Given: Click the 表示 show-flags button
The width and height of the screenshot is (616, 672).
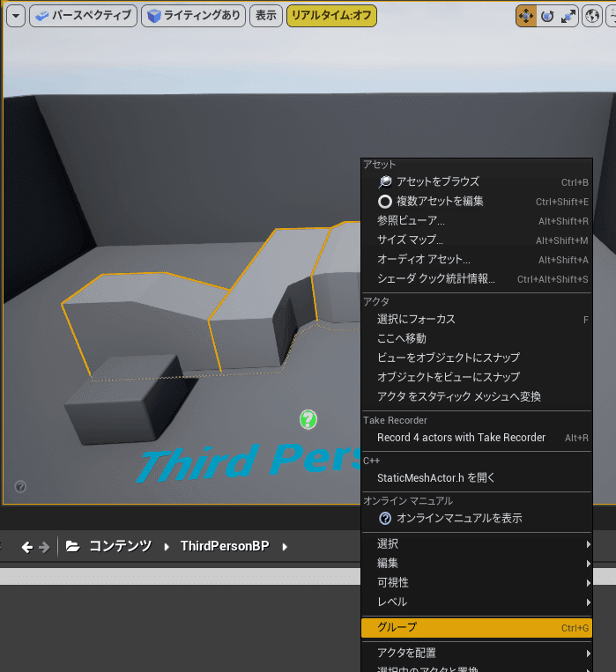Looking at the screenshot, I should pos(266,16).
